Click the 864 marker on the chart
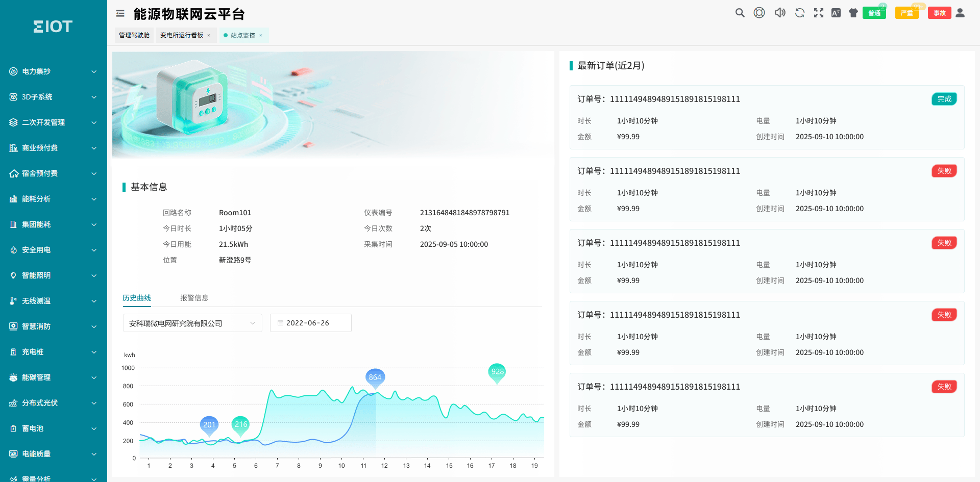The height and width of the screenshot is (482, 980). tap(375, 377)
